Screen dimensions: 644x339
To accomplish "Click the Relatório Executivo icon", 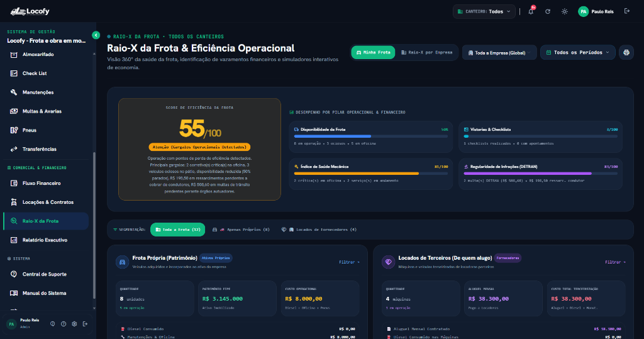I will click(14, 240).
